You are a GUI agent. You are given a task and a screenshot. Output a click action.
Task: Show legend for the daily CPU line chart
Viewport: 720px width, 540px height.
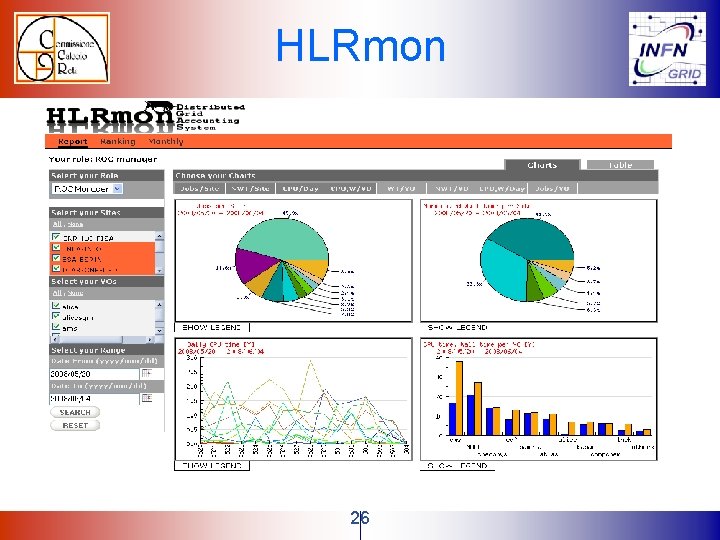pyautogui.click(x=212, y=466)
